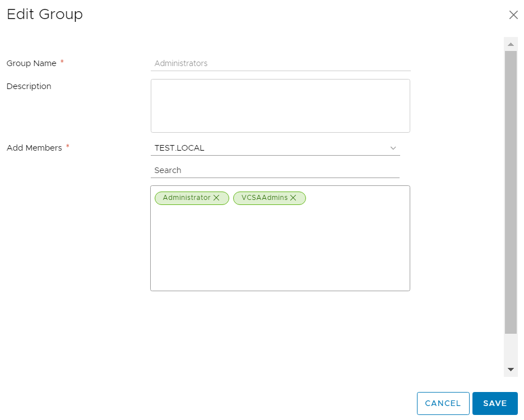
Task: Click the Edit Group title
Action: point(45,15)
